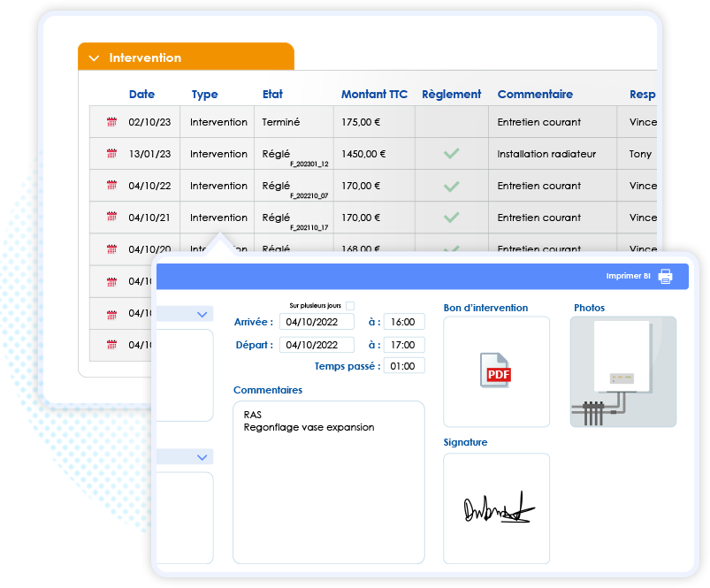Click the signature box
710x588 pixels.
click(x=496, y=508)
